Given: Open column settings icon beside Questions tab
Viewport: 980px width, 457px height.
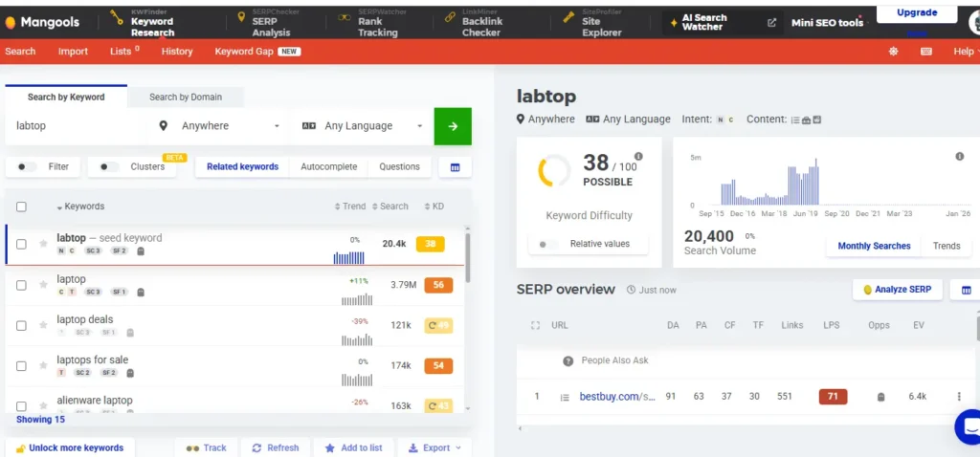Looking at the screenshot, I should (455, 167).
